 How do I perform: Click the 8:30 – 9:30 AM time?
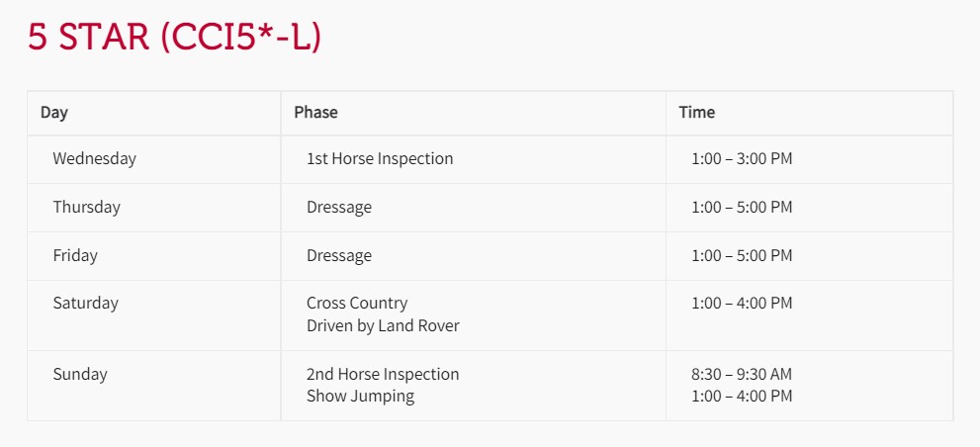click(x=742, y=375)
